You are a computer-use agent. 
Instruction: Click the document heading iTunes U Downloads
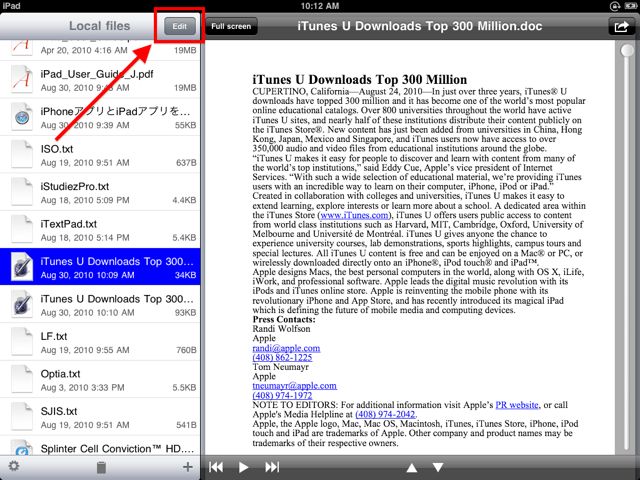359,80
